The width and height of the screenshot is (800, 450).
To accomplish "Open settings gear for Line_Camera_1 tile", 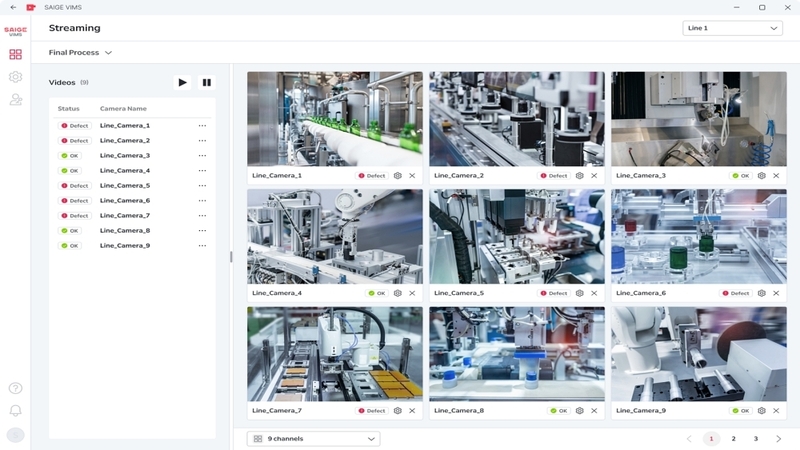I will point(398,176).
